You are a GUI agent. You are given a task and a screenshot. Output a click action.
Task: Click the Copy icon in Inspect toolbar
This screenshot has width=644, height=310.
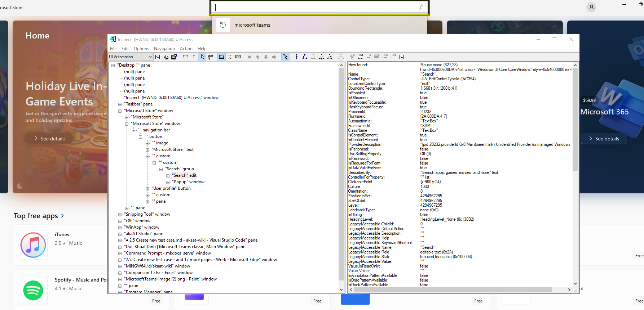pyautogui.click(x=166, y=57)
